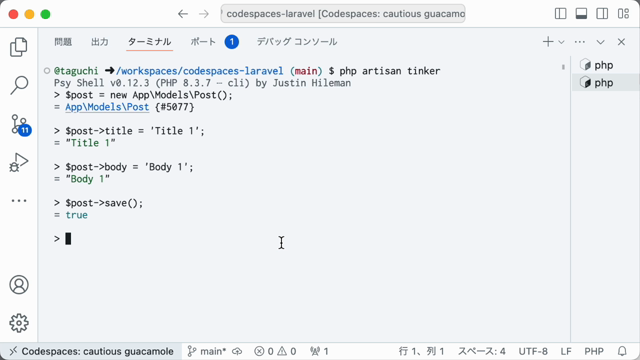Open errors and warnings counter in status bar

(275, 351)
